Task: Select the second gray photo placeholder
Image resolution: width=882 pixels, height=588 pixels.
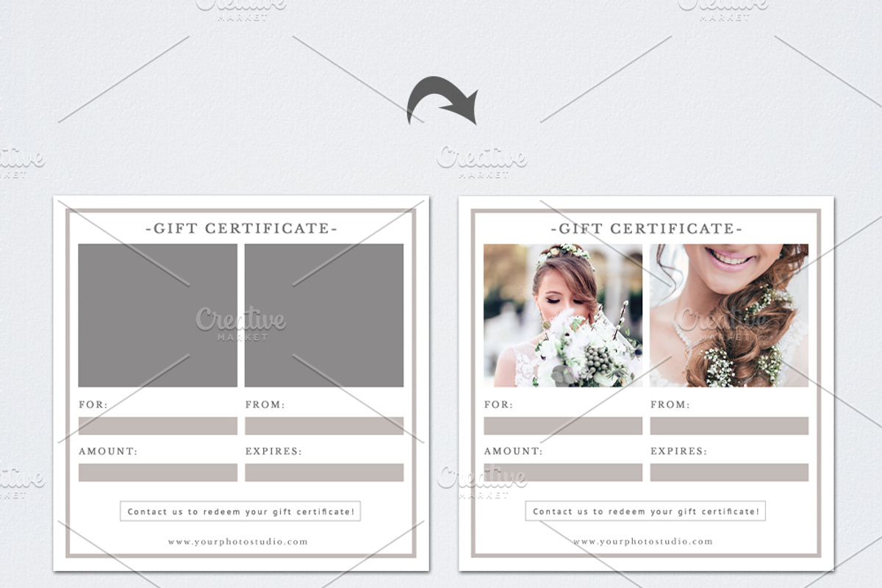Action: 324,315
